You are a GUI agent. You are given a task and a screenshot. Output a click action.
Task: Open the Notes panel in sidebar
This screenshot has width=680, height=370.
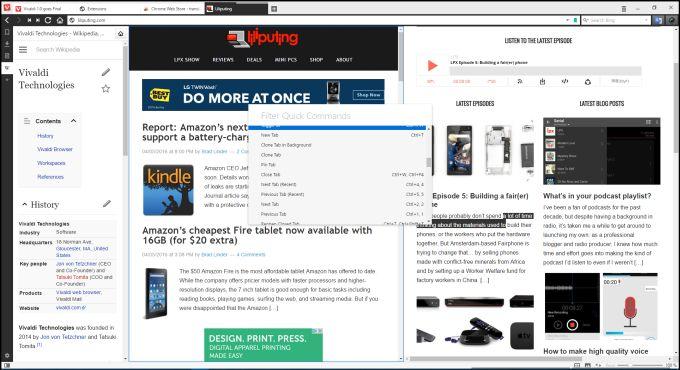tap(7, 56)
